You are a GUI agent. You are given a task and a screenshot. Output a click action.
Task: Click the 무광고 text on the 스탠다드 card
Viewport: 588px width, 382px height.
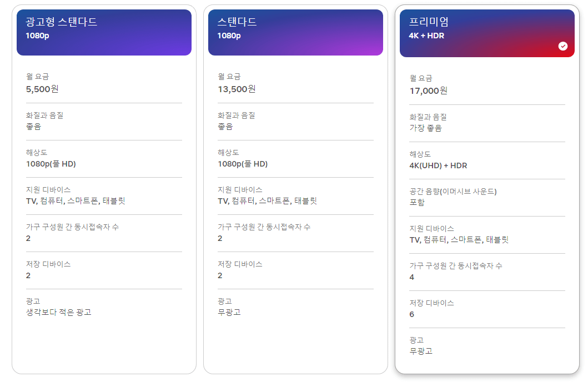point(229,311)
